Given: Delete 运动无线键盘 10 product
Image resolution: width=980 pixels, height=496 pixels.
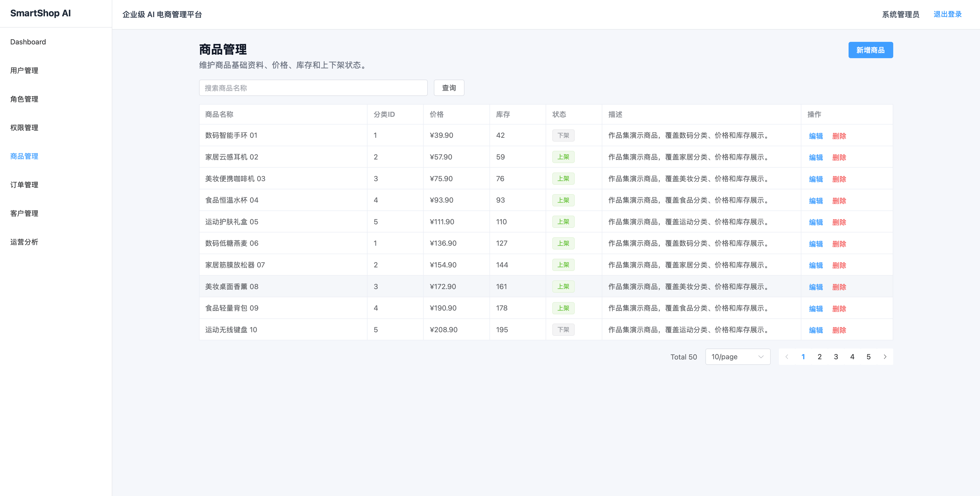Looking at the screenshot, I should point(839,330).
